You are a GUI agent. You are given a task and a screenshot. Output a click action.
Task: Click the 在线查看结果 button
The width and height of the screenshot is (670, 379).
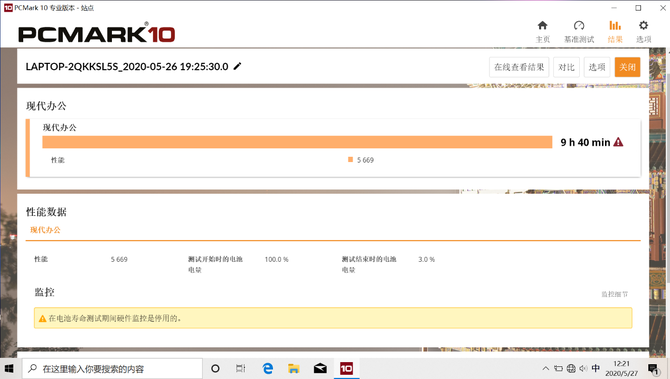pyautogui.click(x=519, y=67)
